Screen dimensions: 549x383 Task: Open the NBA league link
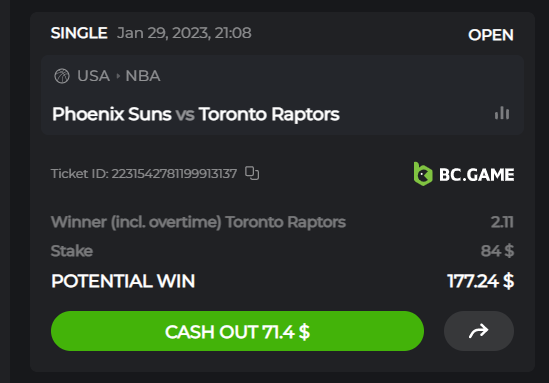[x=143, y=76]
